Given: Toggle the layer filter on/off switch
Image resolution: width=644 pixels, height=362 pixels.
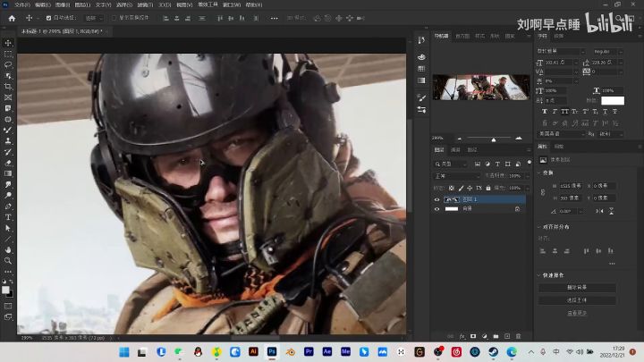Looking at the screenshot, I should (530, 163).
